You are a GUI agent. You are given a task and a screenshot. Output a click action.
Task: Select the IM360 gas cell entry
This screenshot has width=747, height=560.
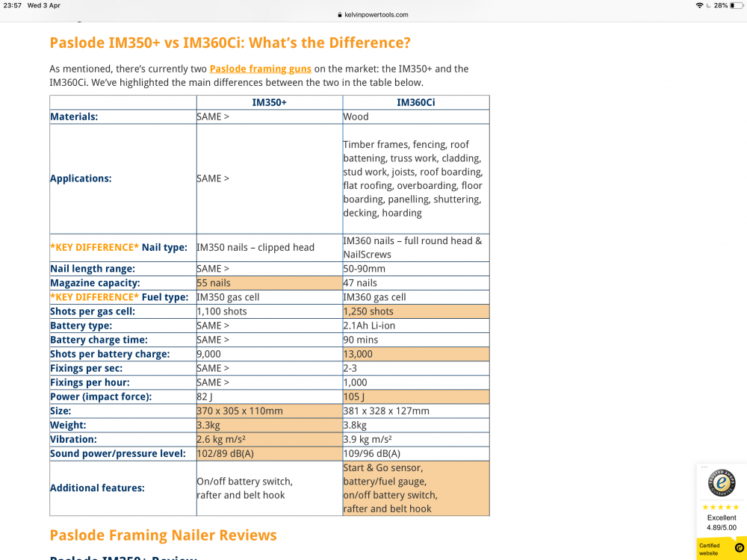click(416, 297)
